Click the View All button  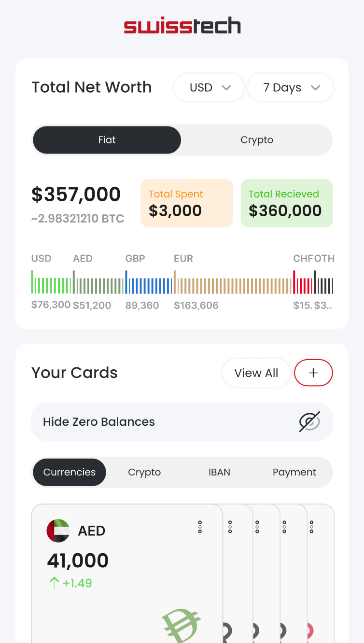point(256,373)
